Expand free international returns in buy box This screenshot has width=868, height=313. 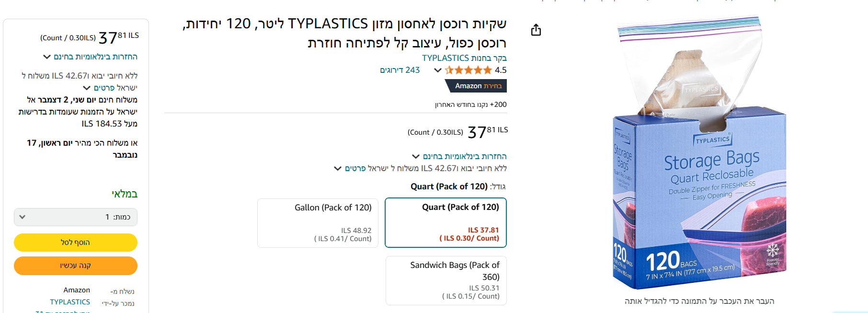(91, 57)
